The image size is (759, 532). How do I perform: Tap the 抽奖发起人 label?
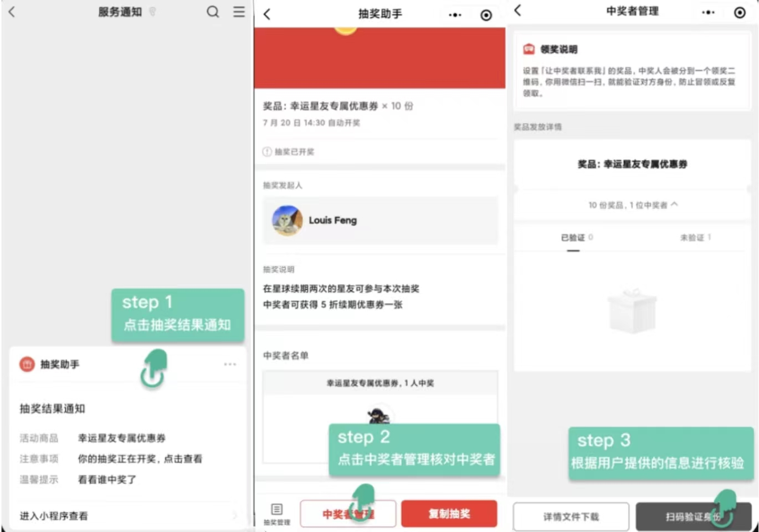[x=283, y=185]
